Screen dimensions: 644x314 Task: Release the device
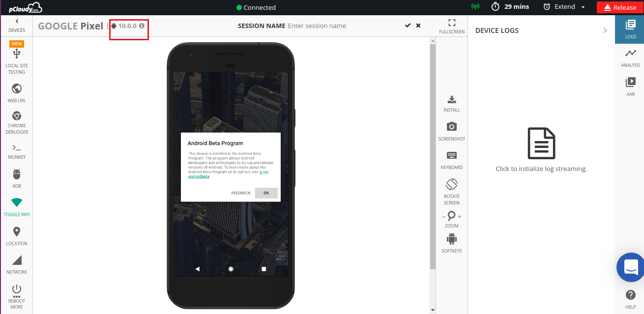[620, 7]
